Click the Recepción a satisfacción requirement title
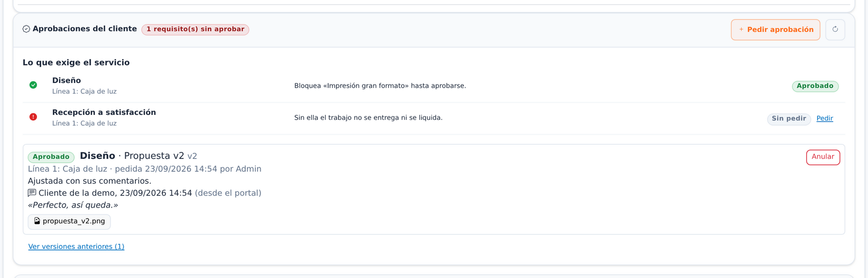This screenshot has width=868, height=278. point(104,113)
